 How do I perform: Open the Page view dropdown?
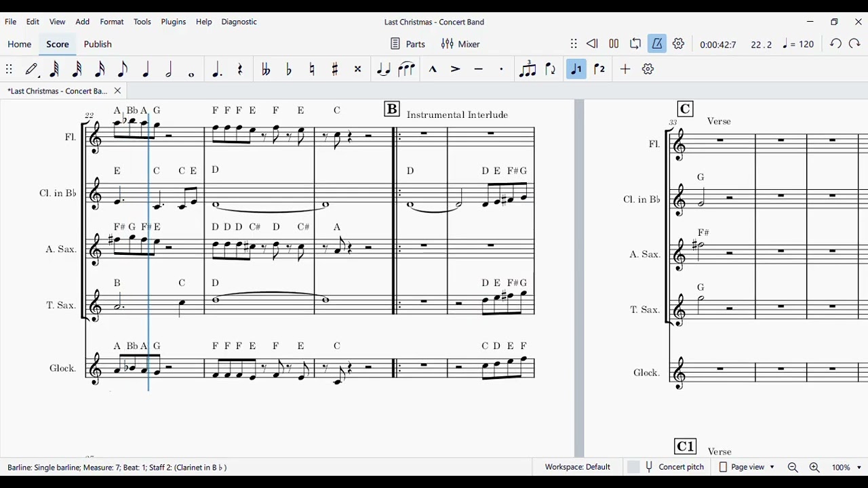click(x=747, y=467)
